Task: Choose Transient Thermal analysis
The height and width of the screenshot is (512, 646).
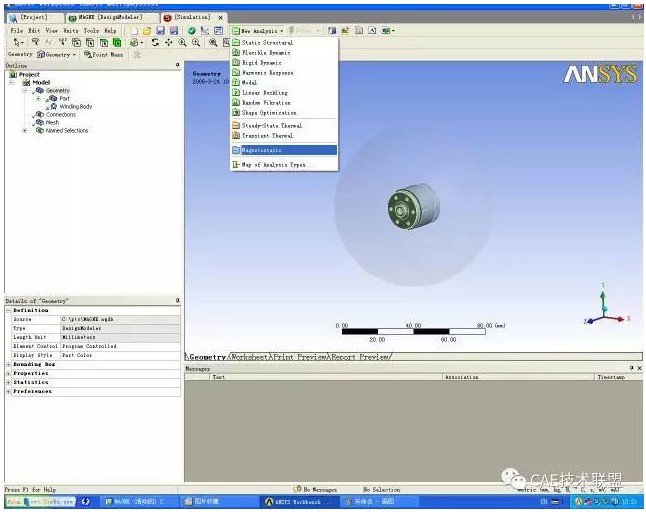Action: 284,136
